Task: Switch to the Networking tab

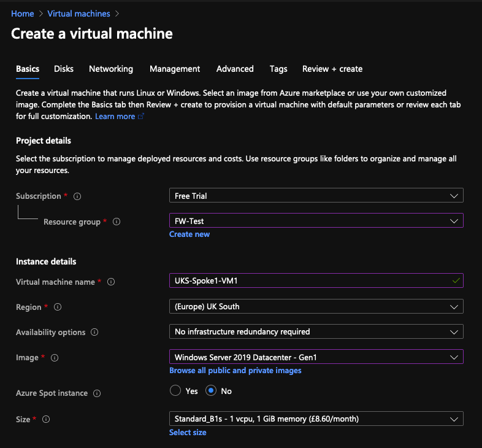Action: pyautogui.click(x=111, y=69)
